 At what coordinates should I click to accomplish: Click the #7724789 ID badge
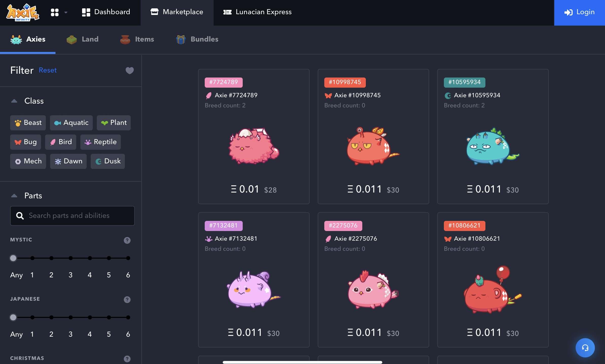tap(223, 82)
